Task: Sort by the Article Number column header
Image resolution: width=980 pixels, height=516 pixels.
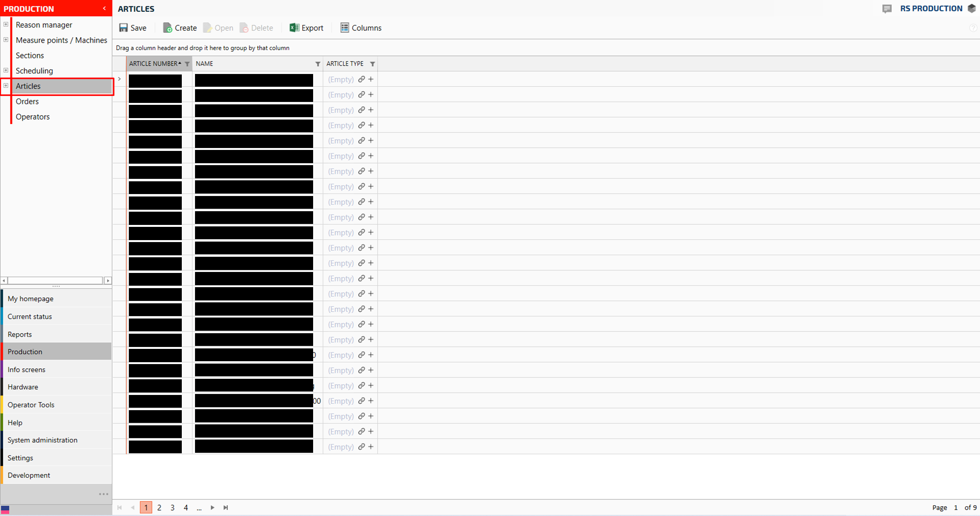Action: [x=153, y=64]
